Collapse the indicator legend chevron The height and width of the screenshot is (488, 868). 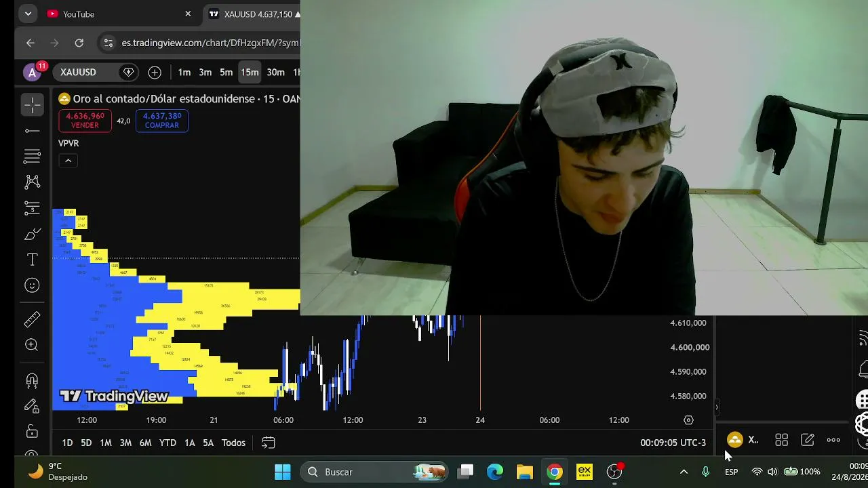[68, 161]
